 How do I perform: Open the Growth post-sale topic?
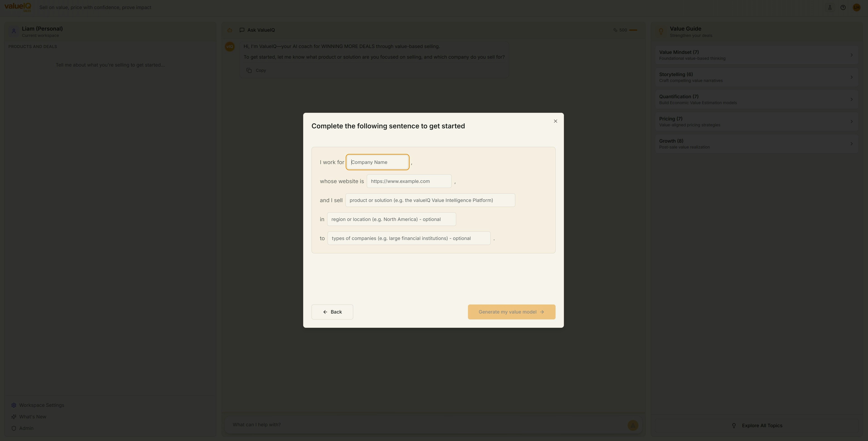(x=757, y=144)
